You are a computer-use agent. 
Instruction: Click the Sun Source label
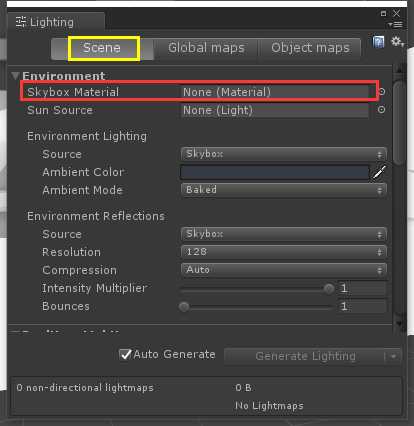tap(60, 110)
